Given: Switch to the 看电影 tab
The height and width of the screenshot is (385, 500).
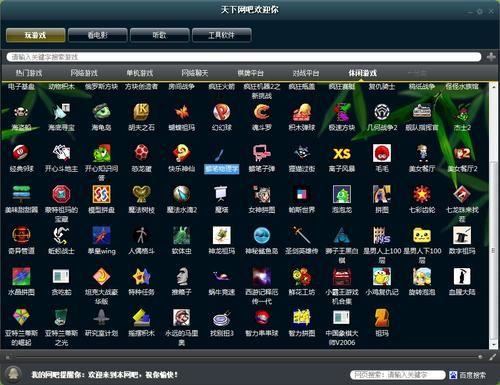Looking at the screenshot, I should pyautogui.click(x=97, y=35).
